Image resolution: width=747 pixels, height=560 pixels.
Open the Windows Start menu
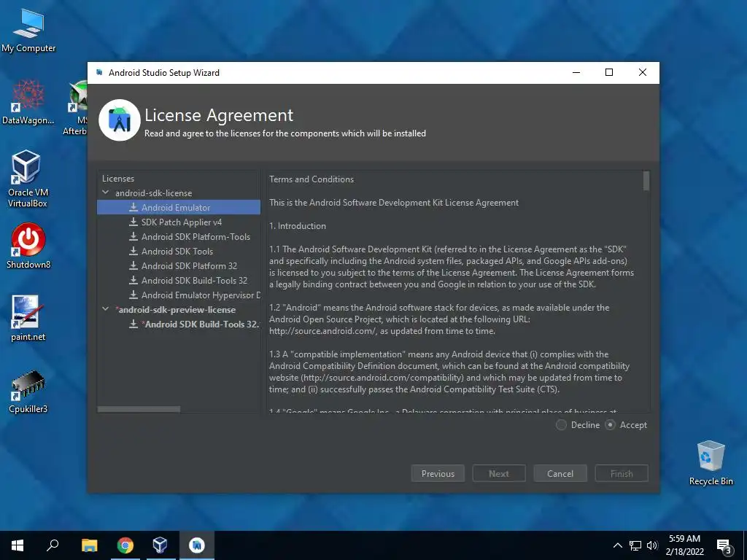point(18,545)
